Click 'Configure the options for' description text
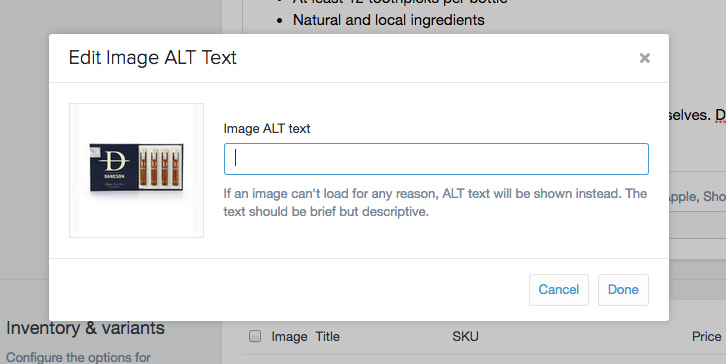 click(x=78, y=358)
